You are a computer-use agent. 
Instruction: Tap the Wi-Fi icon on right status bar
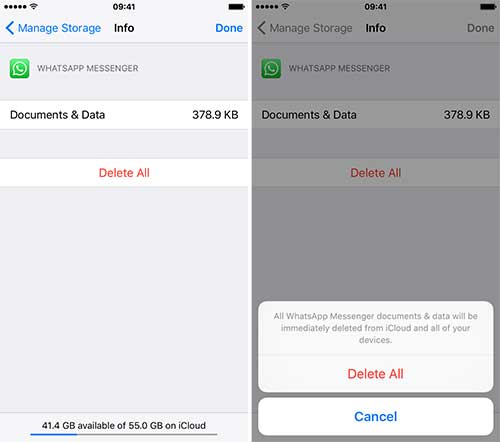click(285, 6)
